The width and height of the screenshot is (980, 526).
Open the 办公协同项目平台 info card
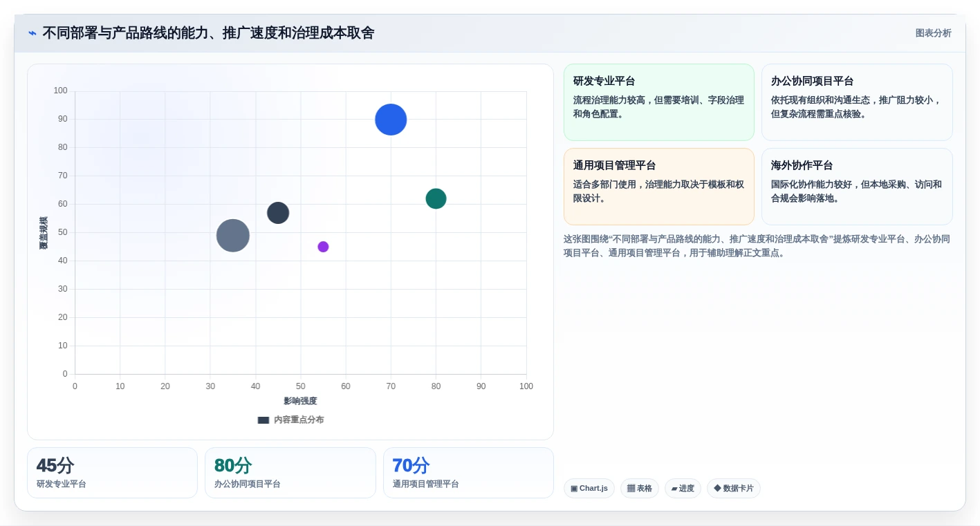tap(857, 102)
